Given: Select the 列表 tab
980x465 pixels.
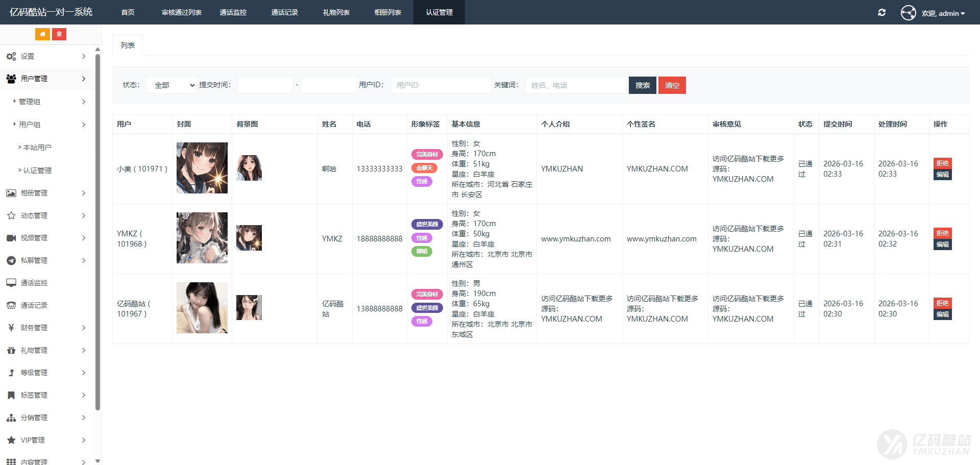Looking at the screenshot, I should [x=128, y=45].
